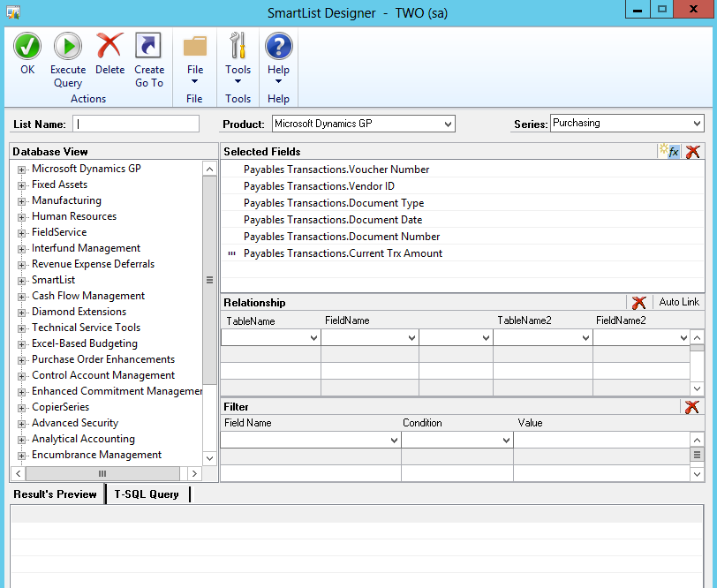Click Database View horizontal scroll left arrow
The height and width of the screenshot is (588, 717).
[x=18, y=474]
